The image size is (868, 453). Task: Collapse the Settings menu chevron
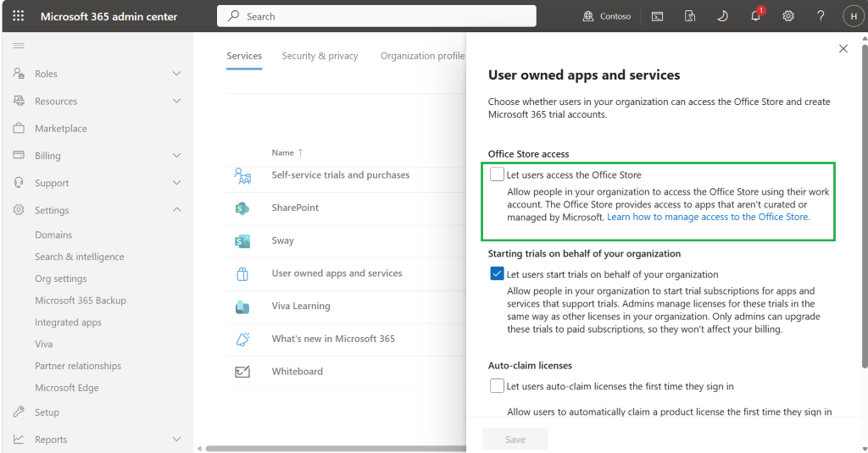coord(176,210)
